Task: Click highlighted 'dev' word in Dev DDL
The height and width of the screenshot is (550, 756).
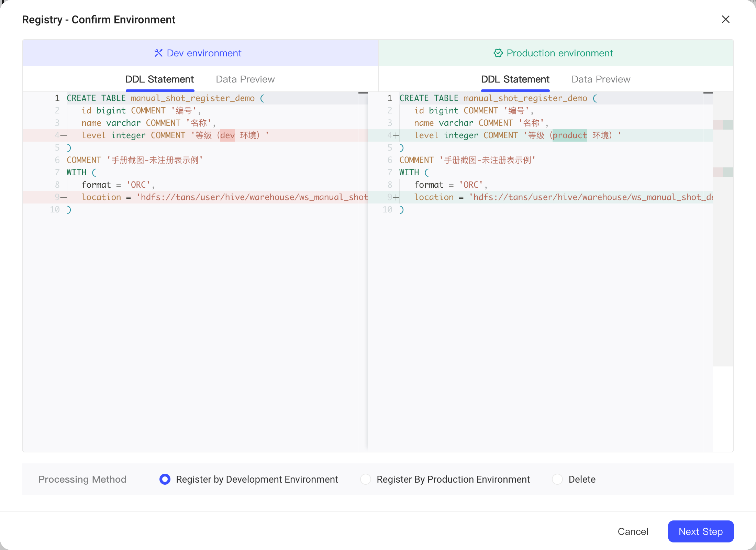Action: 227,135
